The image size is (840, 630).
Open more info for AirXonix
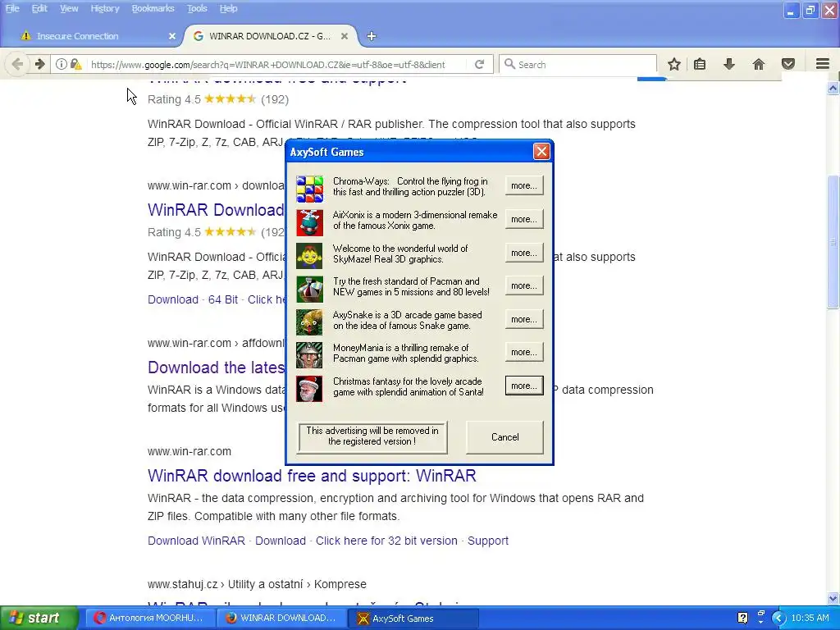[x=524, y=219]
